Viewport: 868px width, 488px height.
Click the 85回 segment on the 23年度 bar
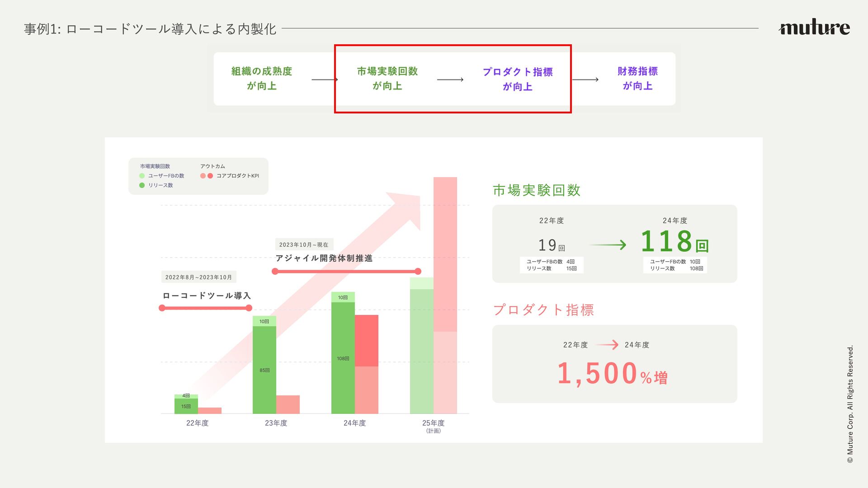coord(264,370)
